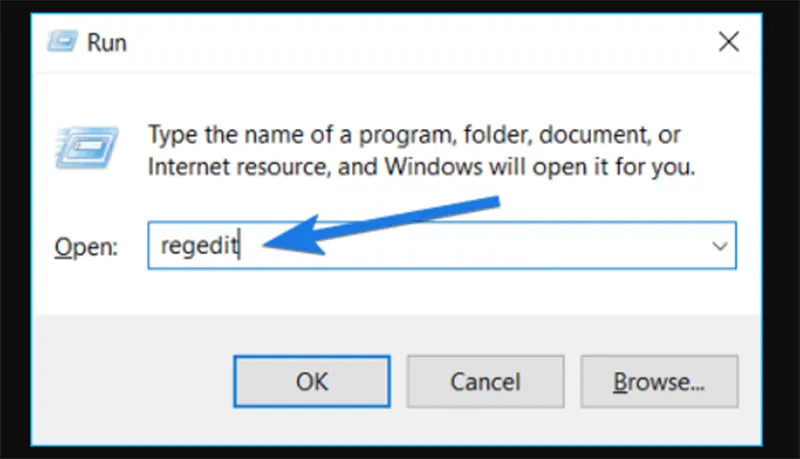The image size is (800, 459).
Task: Close the Run dialog with X
Action: click(x=729, y=42)
